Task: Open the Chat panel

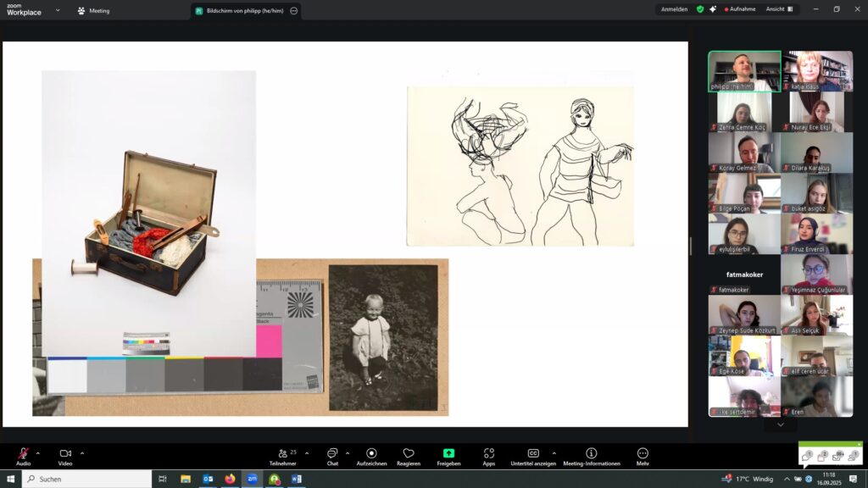Action: pyautogui.click(x=332, y=454)
